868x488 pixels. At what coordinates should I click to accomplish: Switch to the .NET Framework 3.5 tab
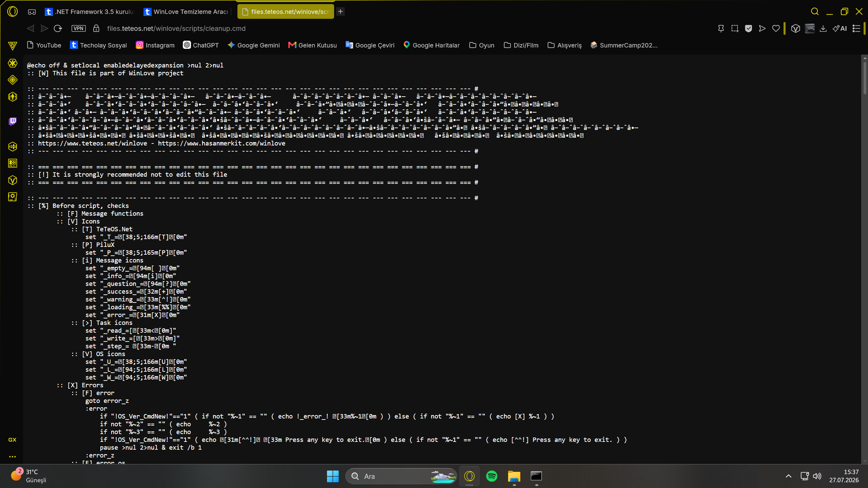90,12
